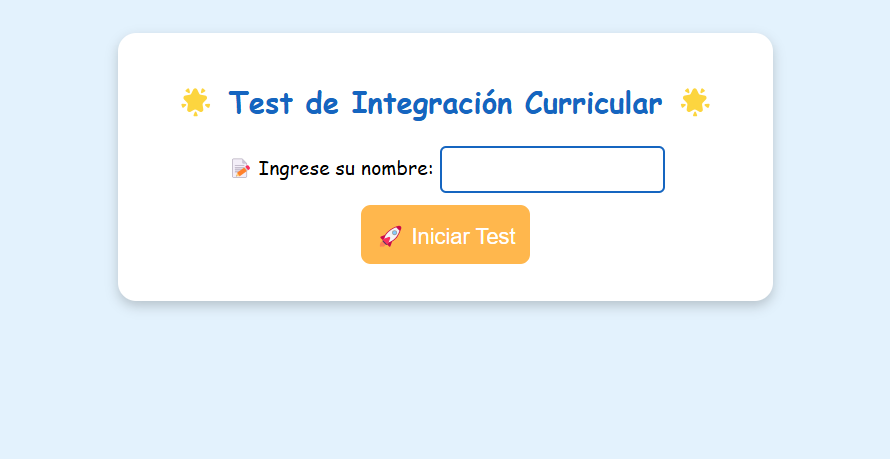Click the star emoji left of the title
890x459 pixels.
pos(195,101)
